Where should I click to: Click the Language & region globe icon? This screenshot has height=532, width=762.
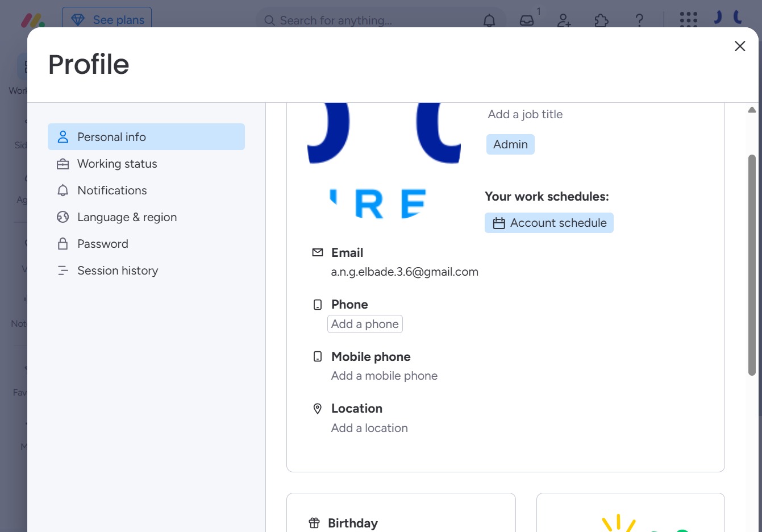pos(63,217)
